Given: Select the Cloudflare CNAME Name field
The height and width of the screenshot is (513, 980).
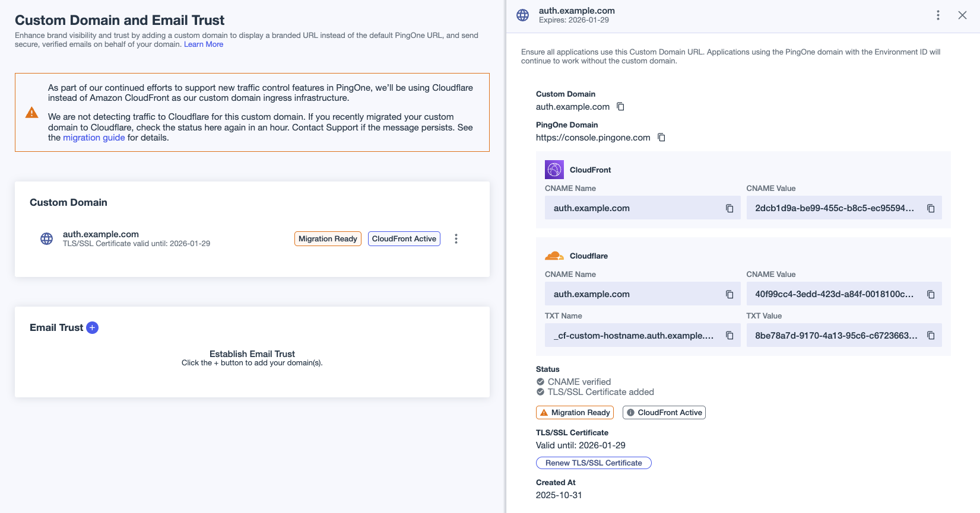Looking at the screenshot, I should click(x=642, y=294).
